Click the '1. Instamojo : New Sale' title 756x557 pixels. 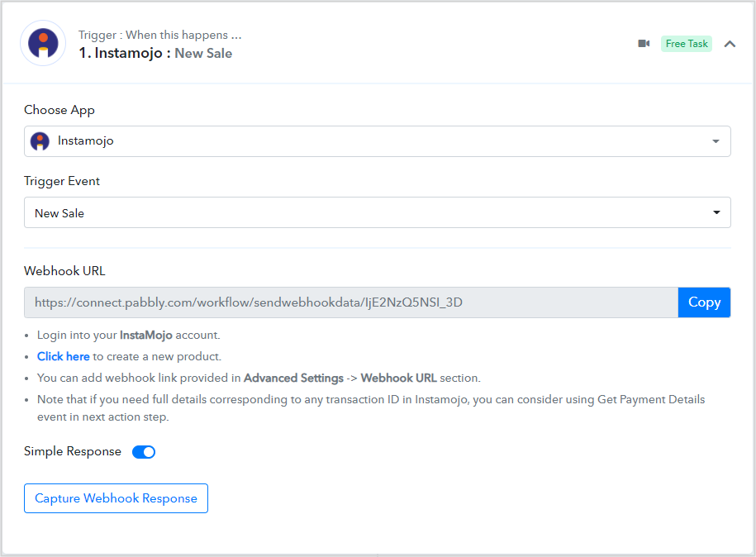click(155, 53)
